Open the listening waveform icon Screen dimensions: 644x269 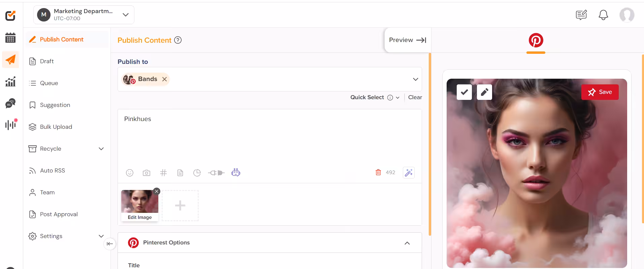[x=11, y=124]
